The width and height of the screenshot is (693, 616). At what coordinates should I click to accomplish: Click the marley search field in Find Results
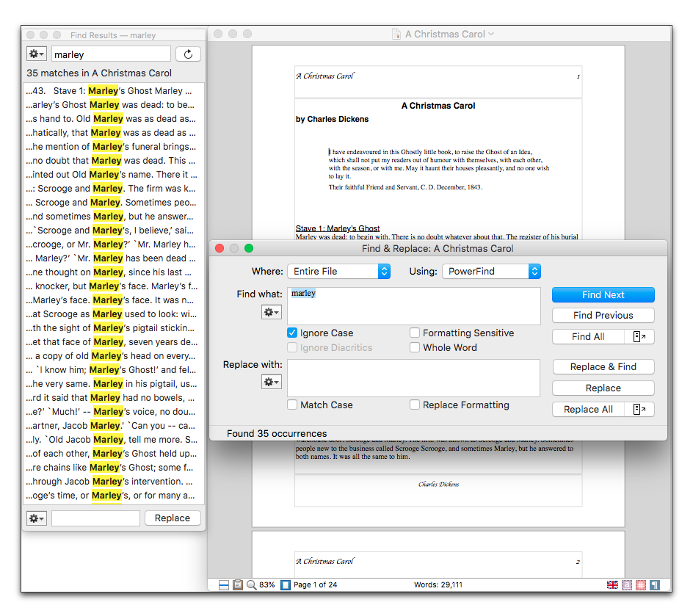[112, 54]
